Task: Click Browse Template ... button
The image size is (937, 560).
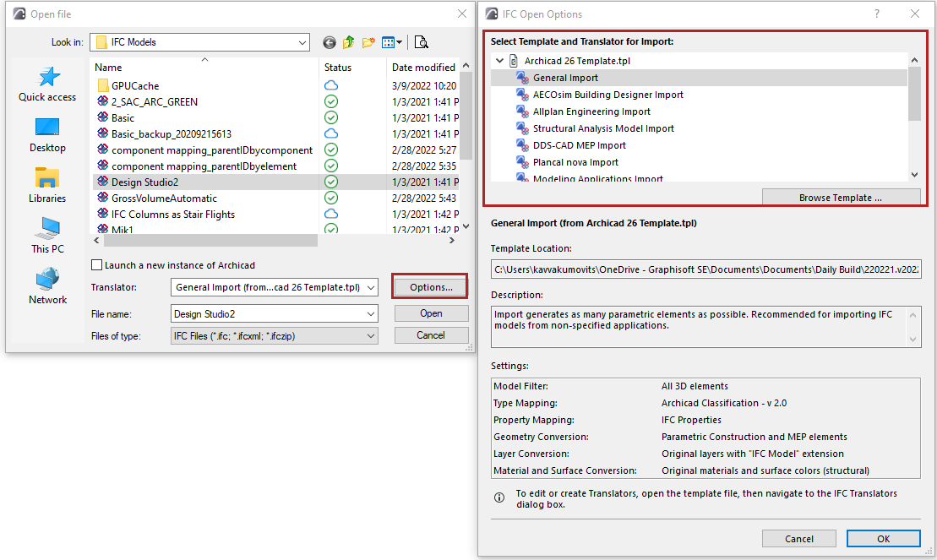Action: [841, 198]
